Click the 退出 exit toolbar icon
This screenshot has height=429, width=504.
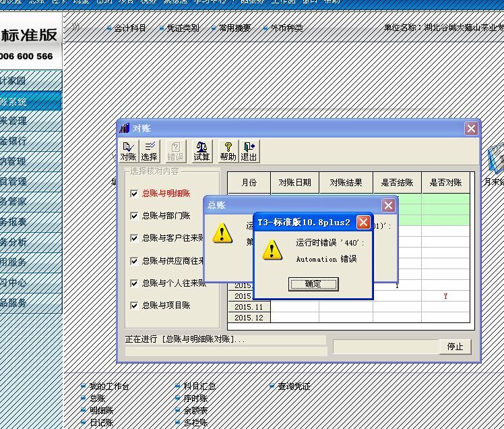click(x=249, y=151)
